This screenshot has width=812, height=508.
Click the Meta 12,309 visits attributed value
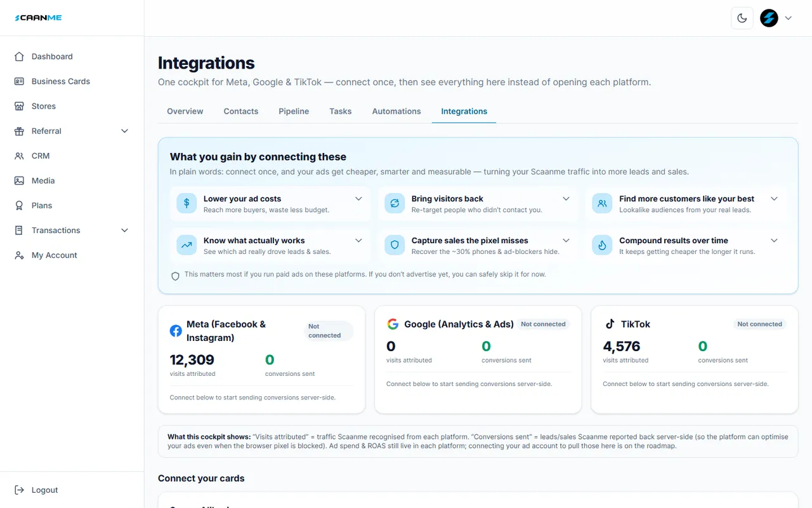192,360
